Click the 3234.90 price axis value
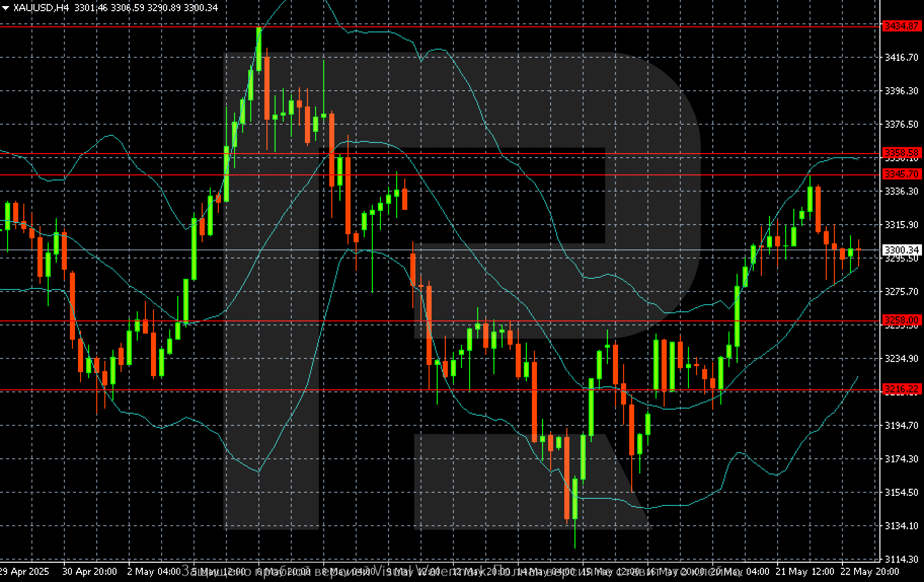The width and height of the screenshot is (924, 582). click(901, 358)
